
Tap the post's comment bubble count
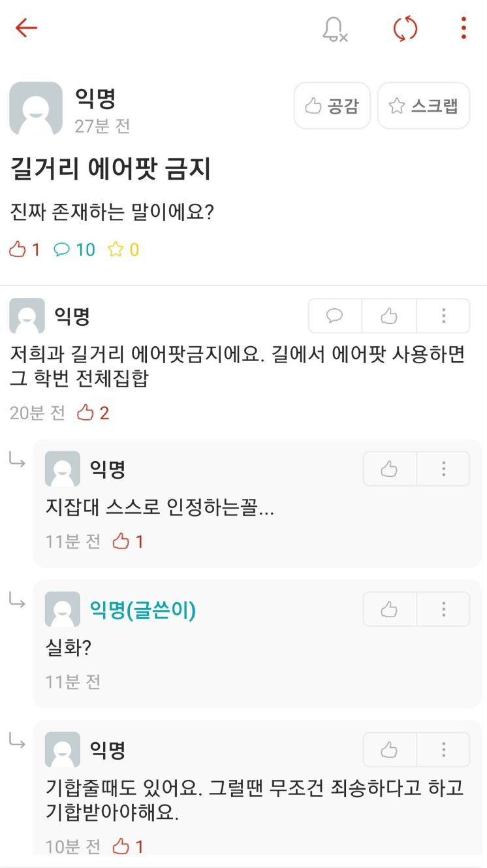74,249
